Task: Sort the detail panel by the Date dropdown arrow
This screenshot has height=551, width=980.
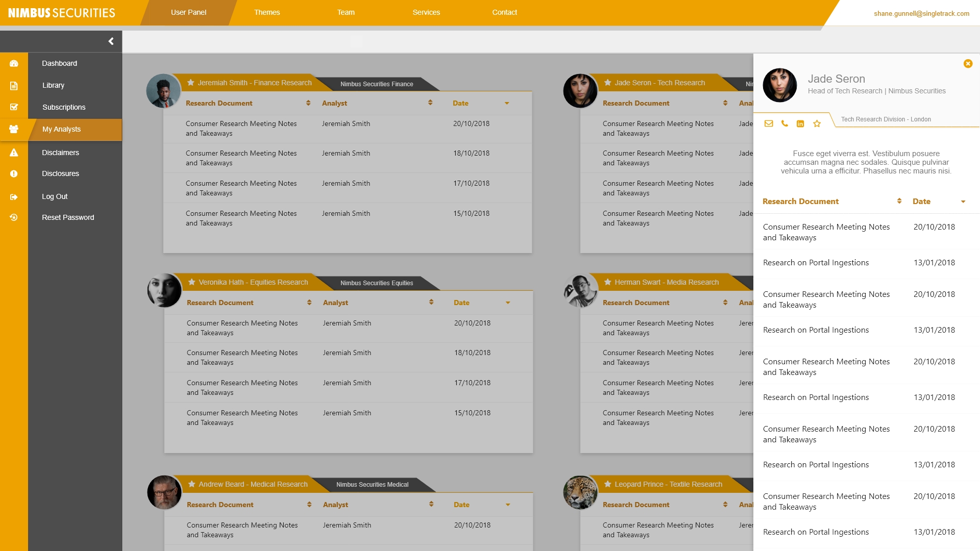Action: [963, 202]
